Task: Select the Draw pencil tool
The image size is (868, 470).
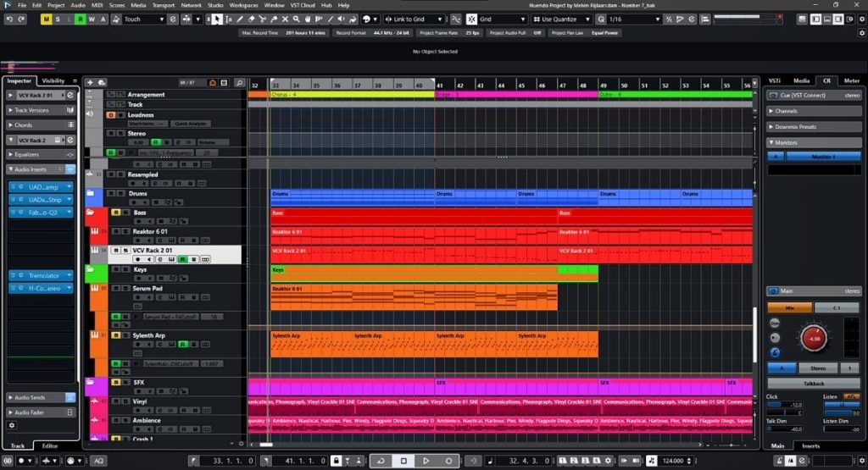Action: [x=240, y=19]
